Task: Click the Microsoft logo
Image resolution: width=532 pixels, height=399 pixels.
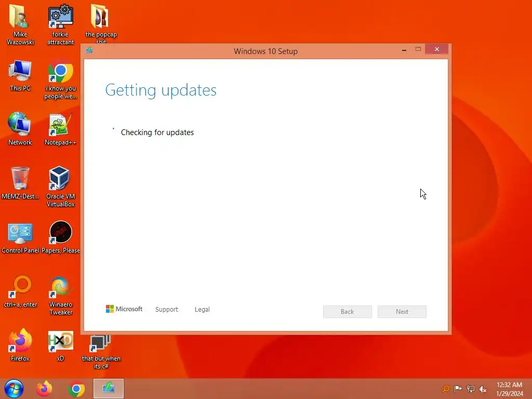Action: coord(124,309)
